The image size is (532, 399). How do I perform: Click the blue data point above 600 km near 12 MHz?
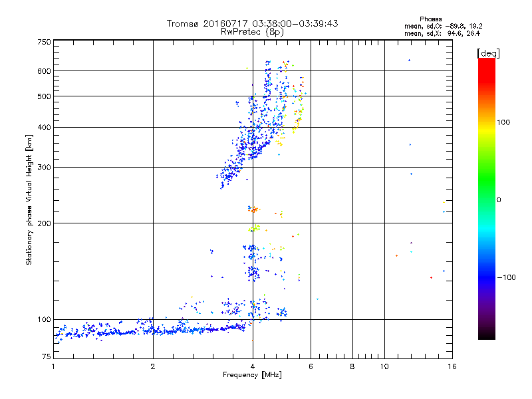409,61
